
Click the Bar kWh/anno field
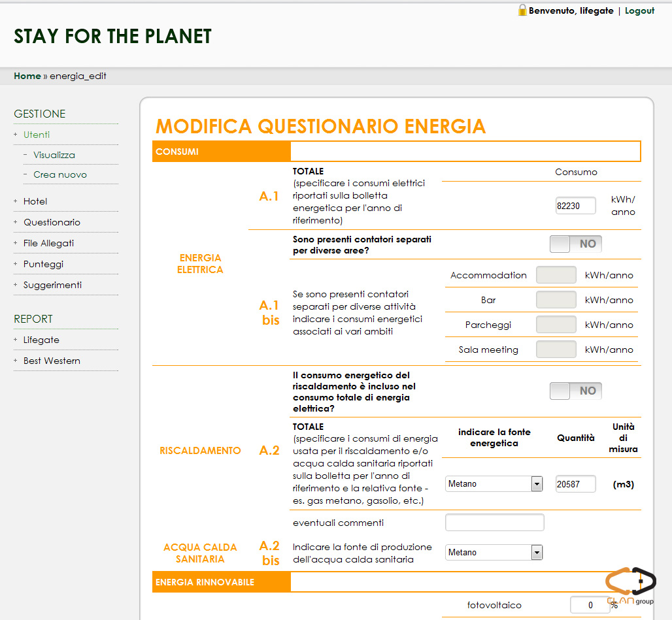[x=556, y=300]
